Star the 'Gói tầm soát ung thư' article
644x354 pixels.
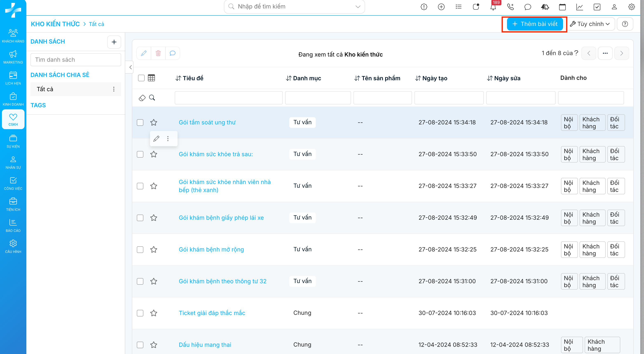pyautogui.click(x=153, y=122)
